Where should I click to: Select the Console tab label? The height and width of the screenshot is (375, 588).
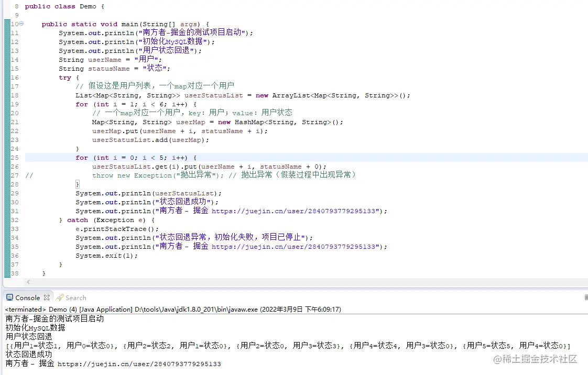click(27, 298)
